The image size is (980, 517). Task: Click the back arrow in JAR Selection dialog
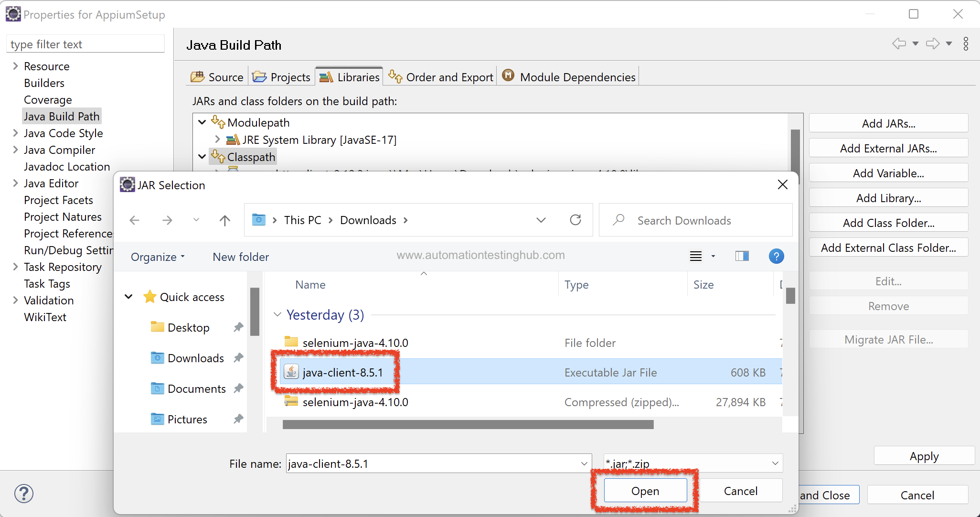(x=135, y=220)
